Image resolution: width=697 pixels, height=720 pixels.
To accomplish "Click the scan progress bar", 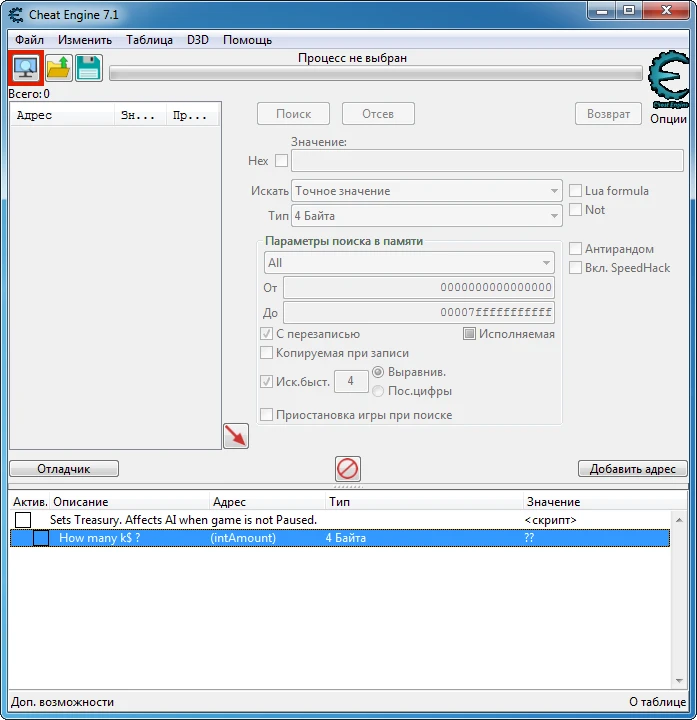I will pos(376,73).
